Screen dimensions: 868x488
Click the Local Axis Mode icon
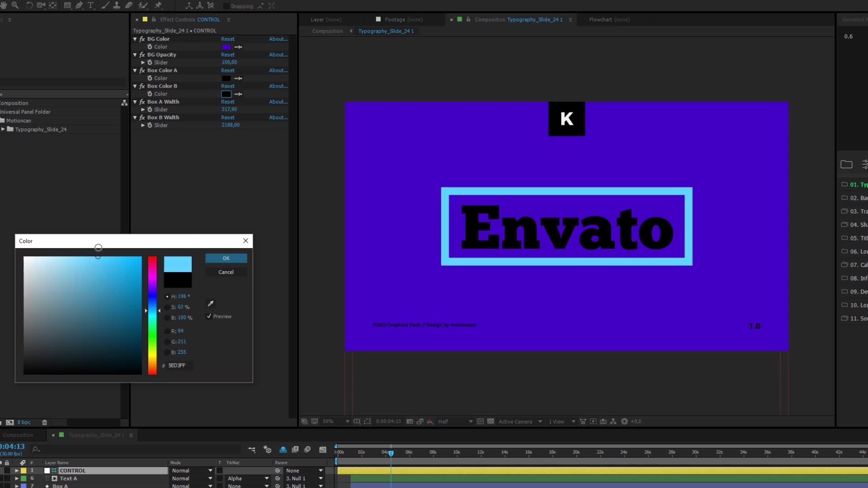(x=189, y=6)
